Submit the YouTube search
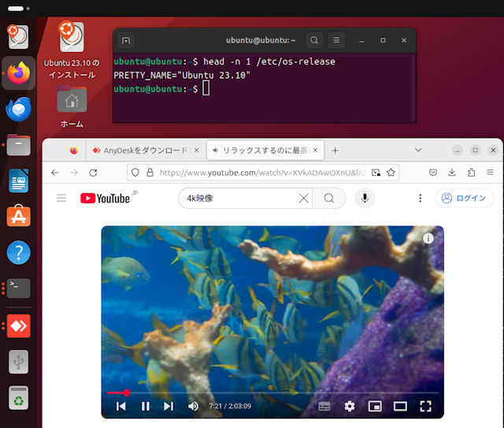This screenshot has height=428, width=504. pos(329,198)
